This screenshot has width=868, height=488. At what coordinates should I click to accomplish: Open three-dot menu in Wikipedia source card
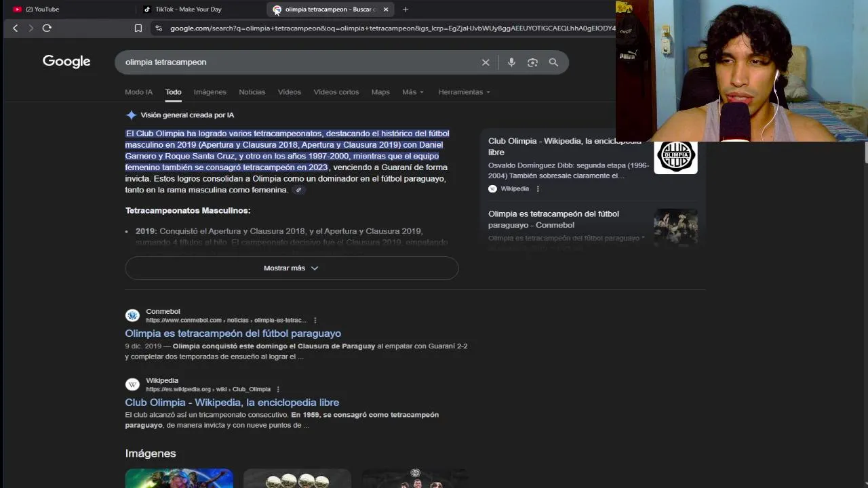(538, 189)
